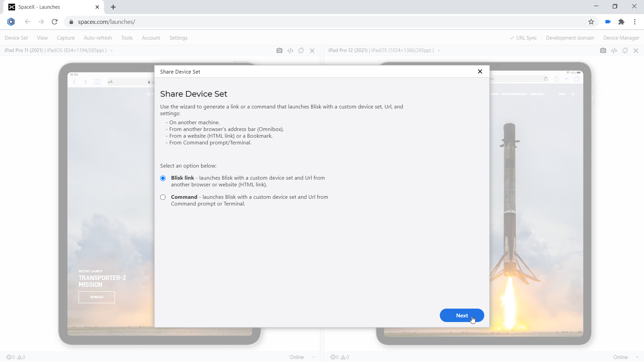Image resolution: width=644 pixels, height=362 pixels.
Task: Take a screenshot of the iPad Pro 11 panel
Action: pyautogui.click(x=279, y=50)
